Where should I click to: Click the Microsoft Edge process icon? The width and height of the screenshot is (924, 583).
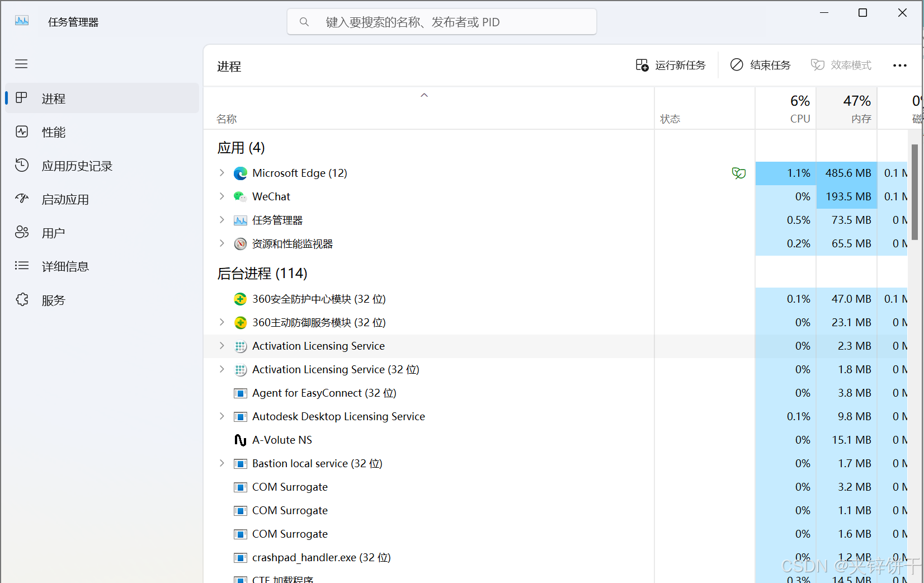tap(241, 173)
